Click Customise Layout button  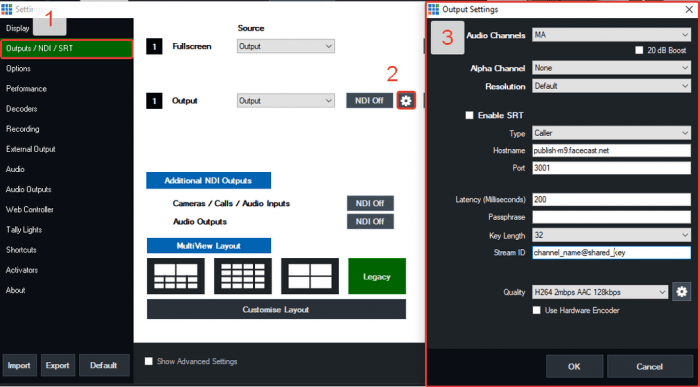click(276, 309)
